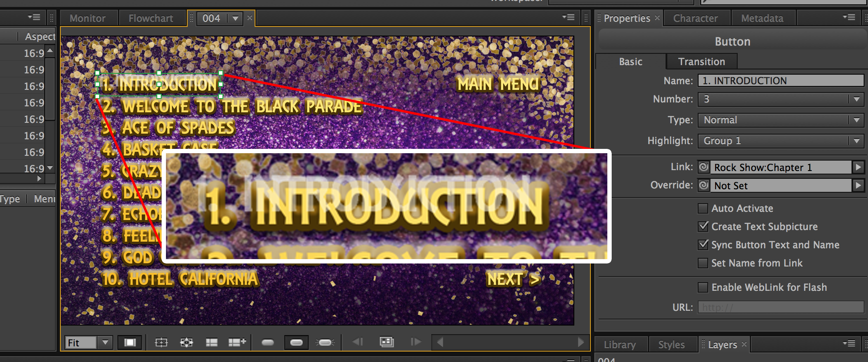Open the Type dropdown showing Normal
This screenshot has height=362, width=868.
coord(781,120)
